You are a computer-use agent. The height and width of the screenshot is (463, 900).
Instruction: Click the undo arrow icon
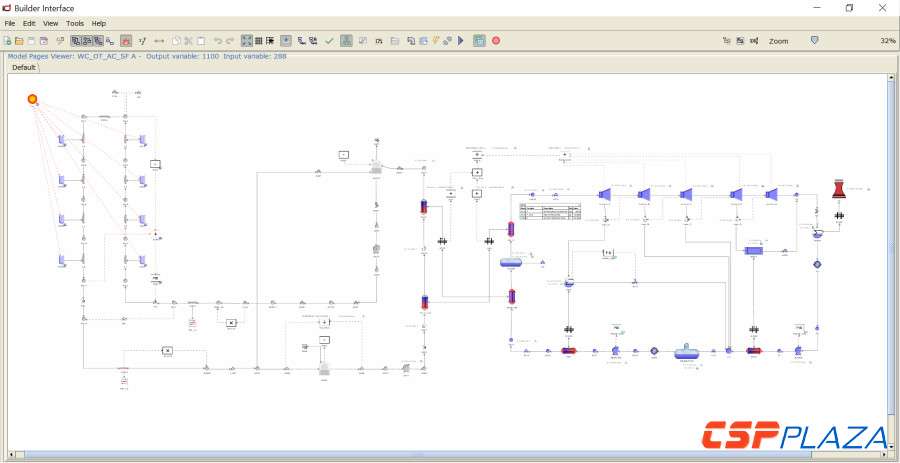pyautogui.click(x=218, y=41)
